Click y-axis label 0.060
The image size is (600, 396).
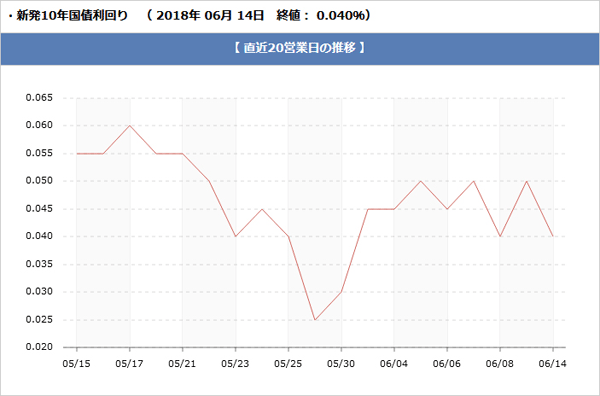point(39,125)
